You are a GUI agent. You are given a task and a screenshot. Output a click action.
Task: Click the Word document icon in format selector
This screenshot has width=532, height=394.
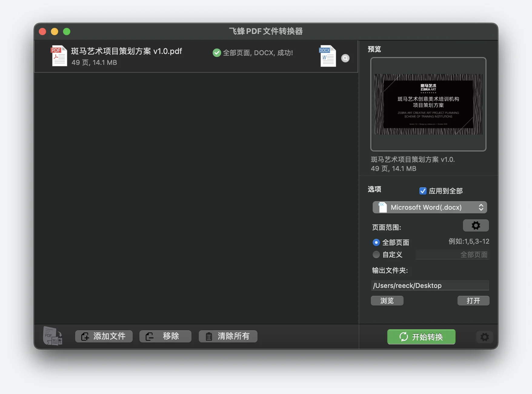click(x=382, y=207)
